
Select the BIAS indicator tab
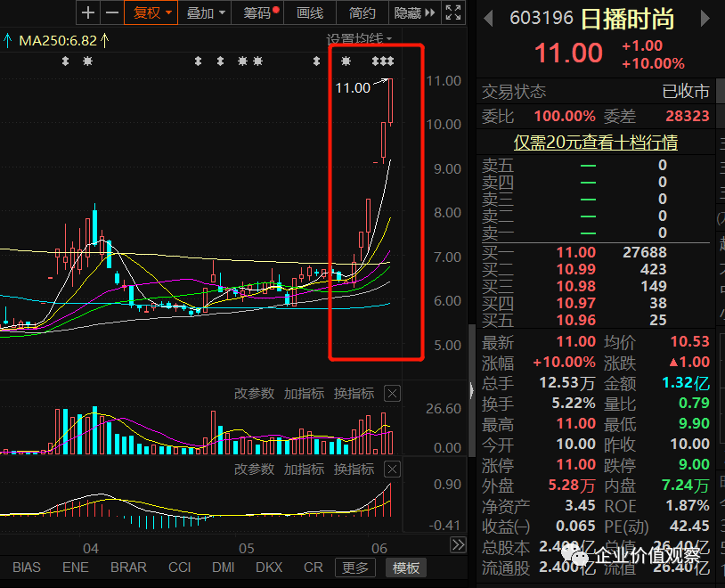tap(26, 567)
